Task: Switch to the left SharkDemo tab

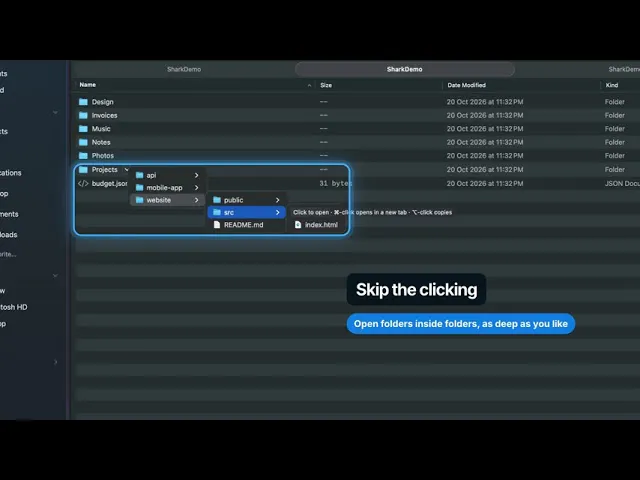Action: (184, 69)
